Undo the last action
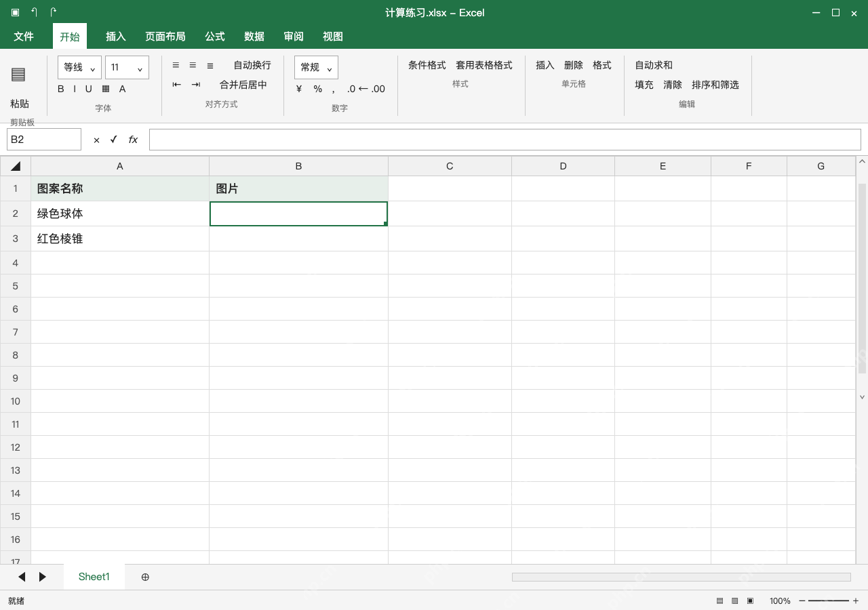Image resolution: width=868 pixels, height=610 pixels. tap(34, 12)
